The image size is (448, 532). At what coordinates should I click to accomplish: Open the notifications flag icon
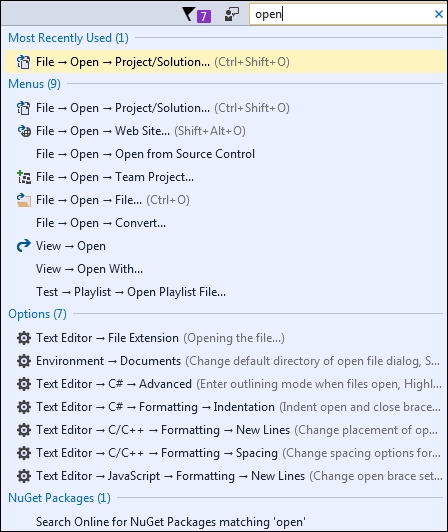tap(188, 14)
